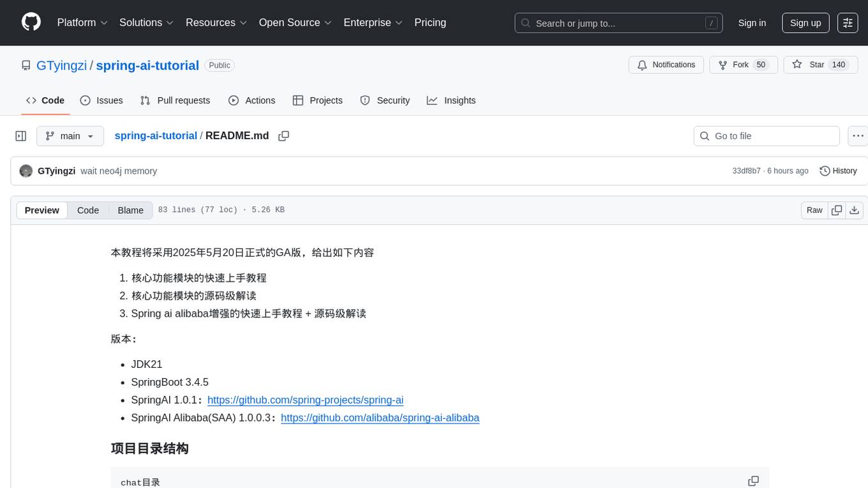Open the command palette icon
868x488 pixels.
(x=848, y=23)
